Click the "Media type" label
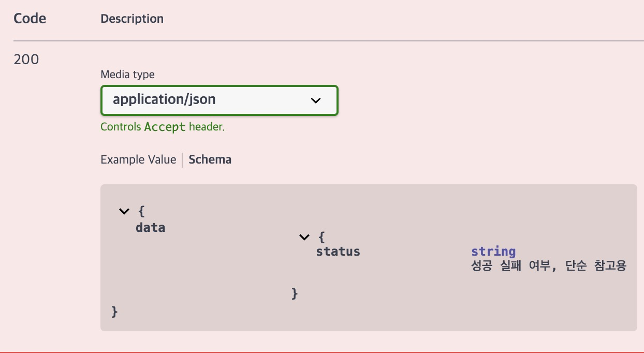The image size is (644, 353). coord(127,75)
